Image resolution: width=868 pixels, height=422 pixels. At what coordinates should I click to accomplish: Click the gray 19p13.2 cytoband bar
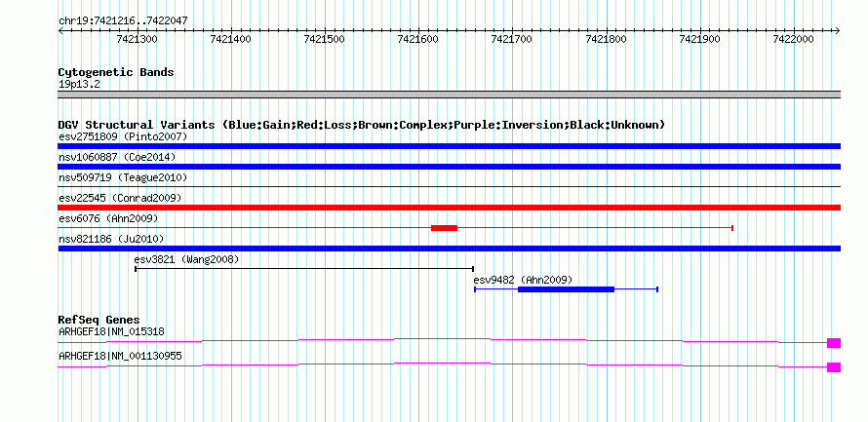[x=449, y=95]
